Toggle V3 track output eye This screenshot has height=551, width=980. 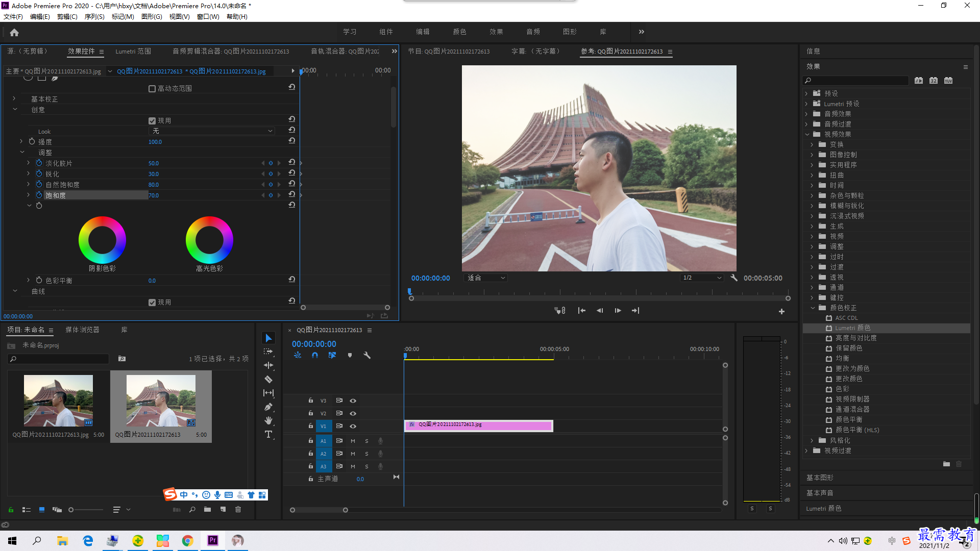tap(353, 400)
